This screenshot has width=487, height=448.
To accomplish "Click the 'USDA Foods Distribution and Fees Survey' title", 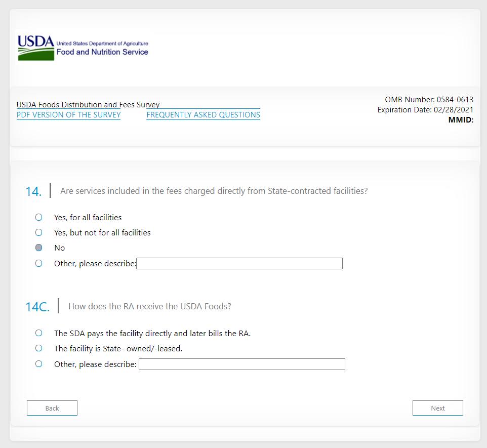I will (x=88, y=105).
